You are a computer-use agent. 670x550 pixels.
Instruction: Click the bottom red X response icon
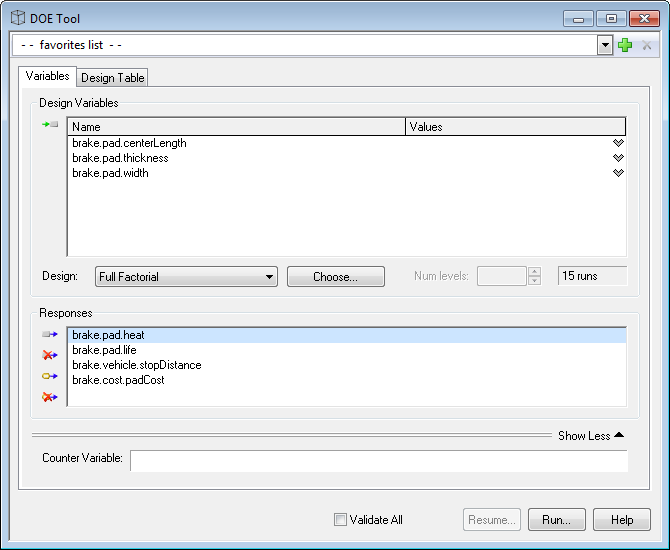coord(50,397)
